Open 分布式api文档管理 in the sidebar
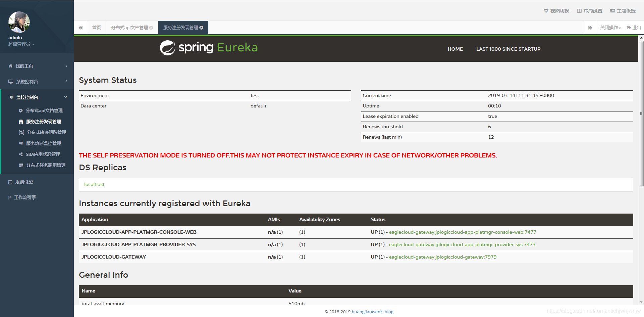This screenshot has width=644, height=317. [44, 110]
